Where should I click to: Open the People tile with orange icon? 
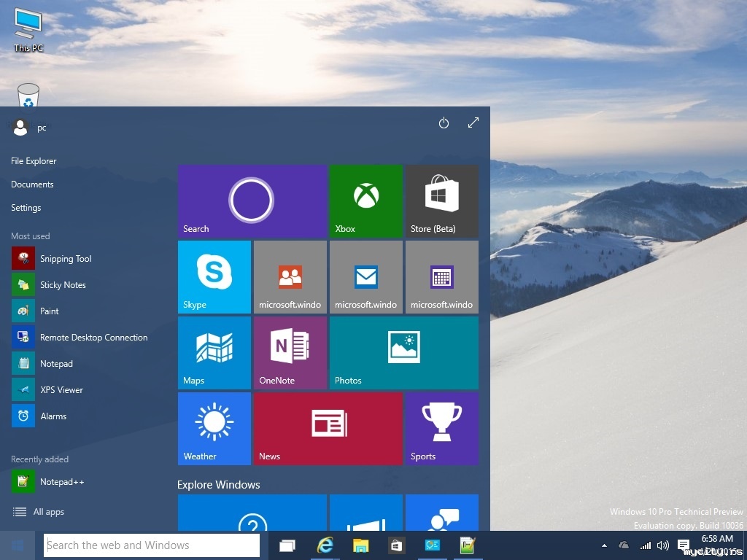pos(290,277)
